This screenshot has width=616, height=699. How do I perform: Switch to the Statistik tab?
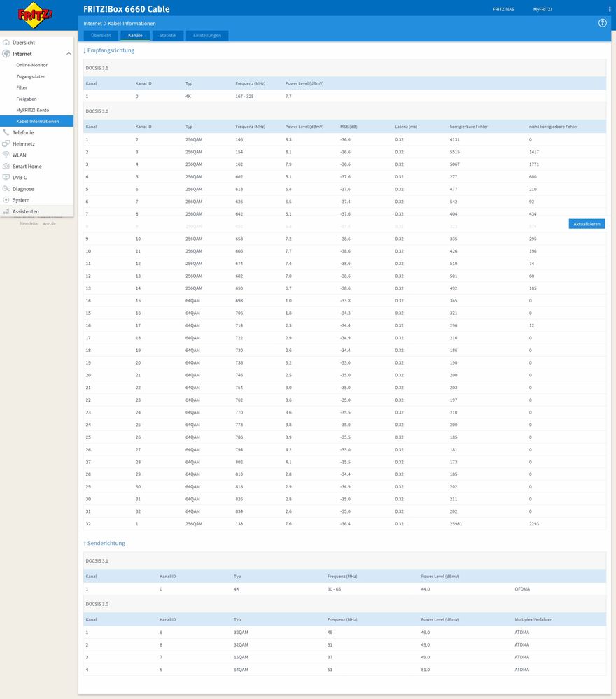[x=168, y=35]
